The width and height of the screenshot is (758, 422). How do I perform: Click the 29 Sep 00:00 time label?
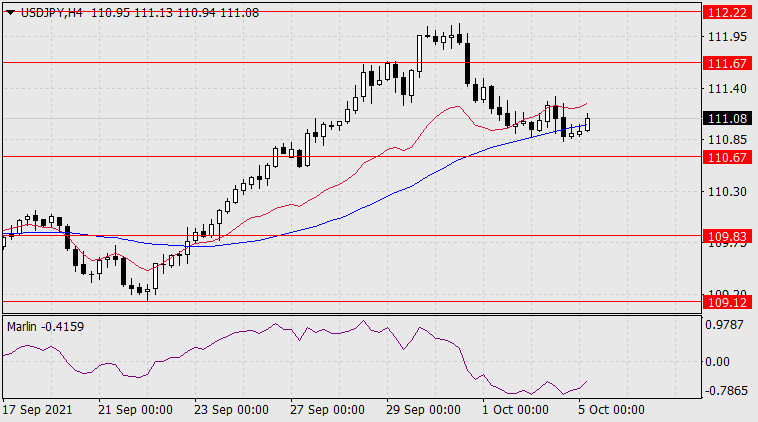[x=423, y=410]
